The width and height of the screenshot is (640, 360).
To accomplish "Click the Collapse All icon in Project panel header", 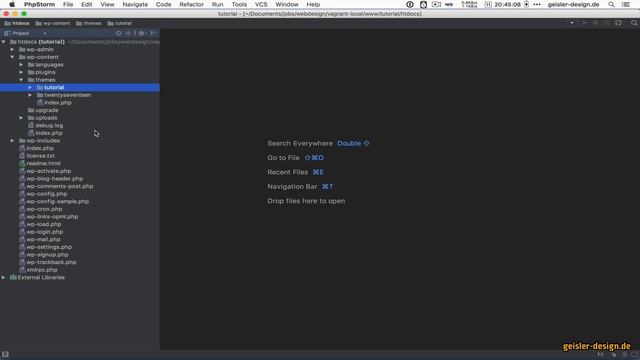I will (128, 33).
